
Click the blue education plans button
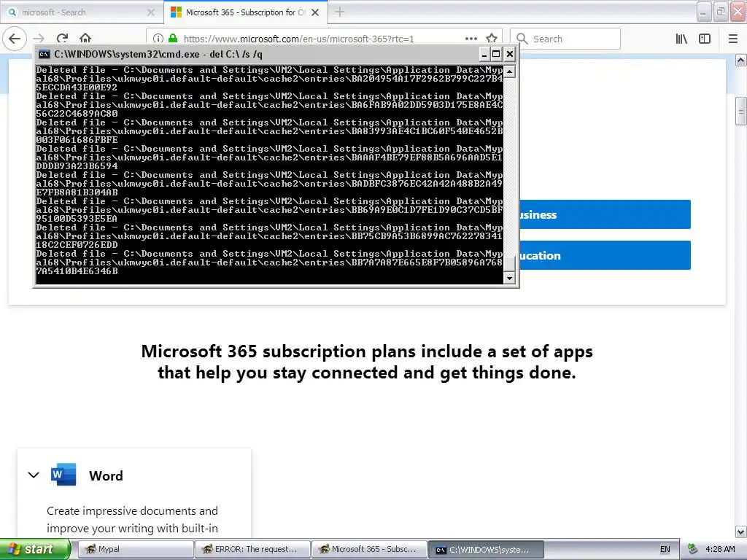coord(605,256)
